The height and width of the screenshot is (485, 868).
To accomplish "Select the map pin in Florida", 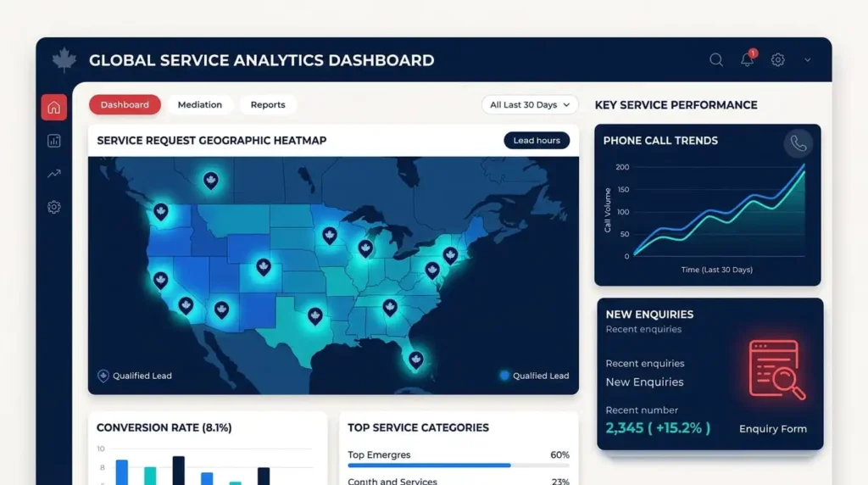I will pos(415,360).
